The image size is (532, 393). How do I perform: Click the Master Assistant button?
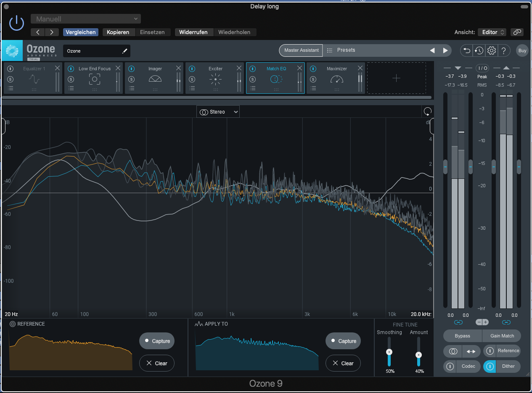(301, 50)
